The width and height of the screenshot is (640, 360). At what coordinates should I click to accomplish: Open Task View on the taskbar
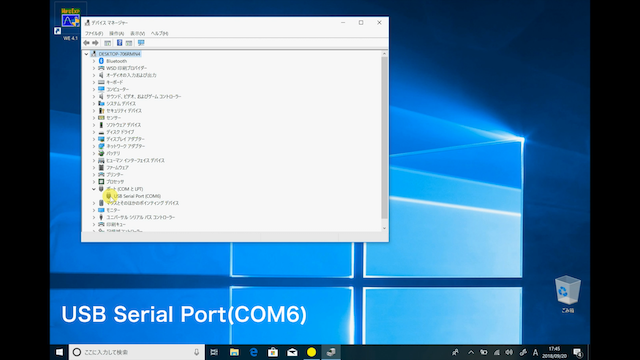pos(214,352)
